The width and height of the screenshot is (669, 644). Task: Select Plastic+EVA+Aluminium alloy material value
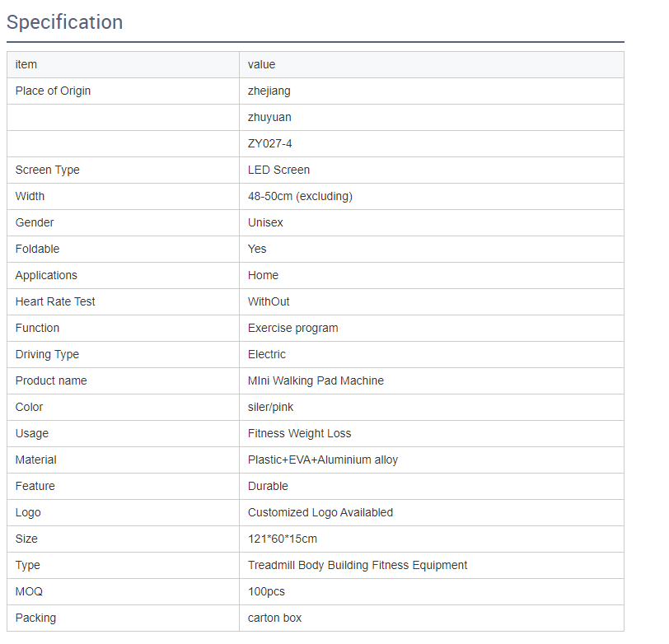(x=323, y=460)
